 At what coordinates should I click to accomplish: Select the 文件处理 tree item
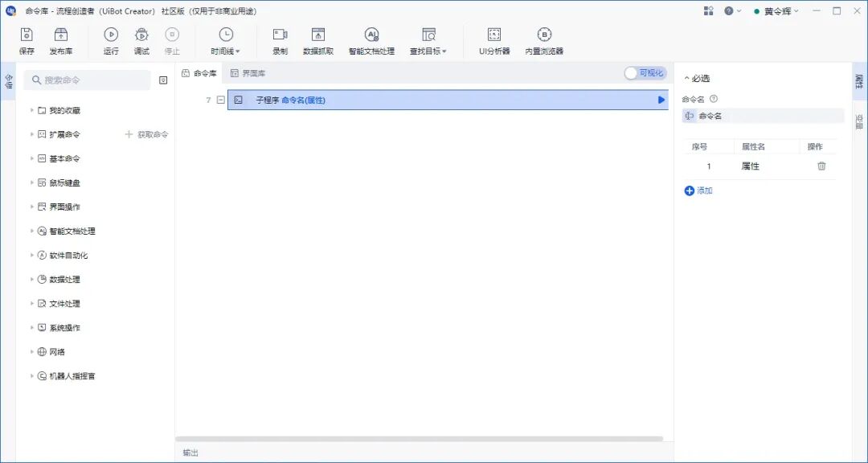[65, 304]
